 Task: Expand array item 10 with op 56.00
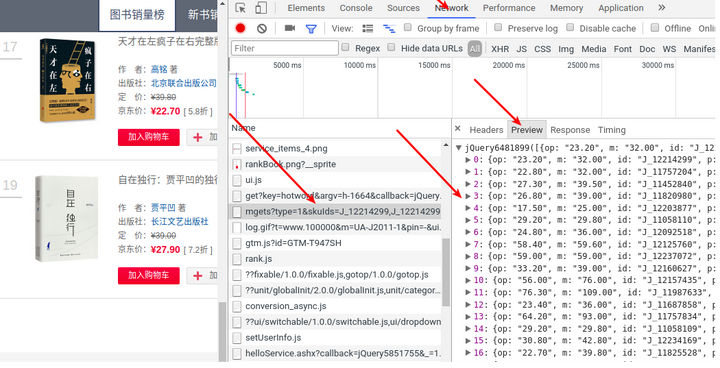pyautogui.click(x=468, y=280)
